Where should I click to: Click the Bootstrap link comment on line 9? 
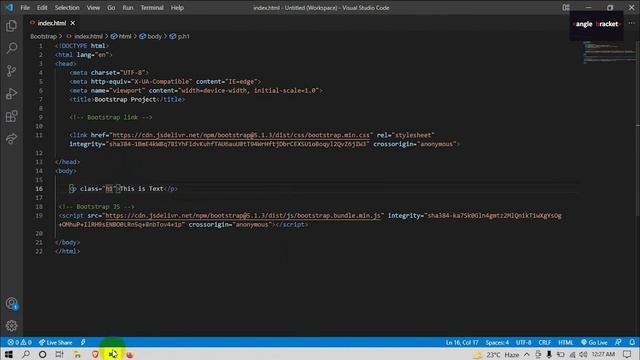(x=111, y=118)
